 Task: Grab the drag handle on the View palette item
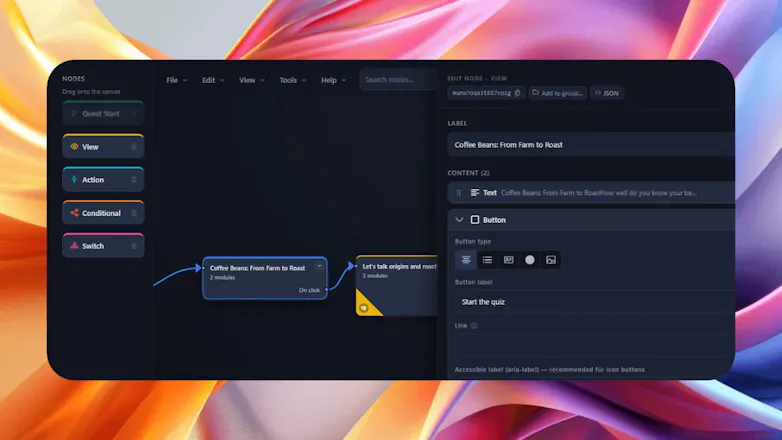pyautogui.click(x=134, y=147)
